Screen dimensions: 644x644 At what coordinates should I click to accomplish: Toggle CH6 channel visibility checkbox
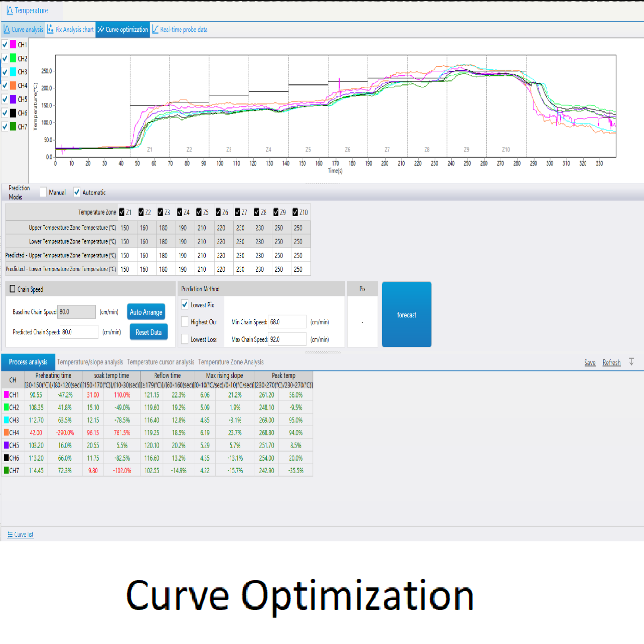tap(5, 113)
